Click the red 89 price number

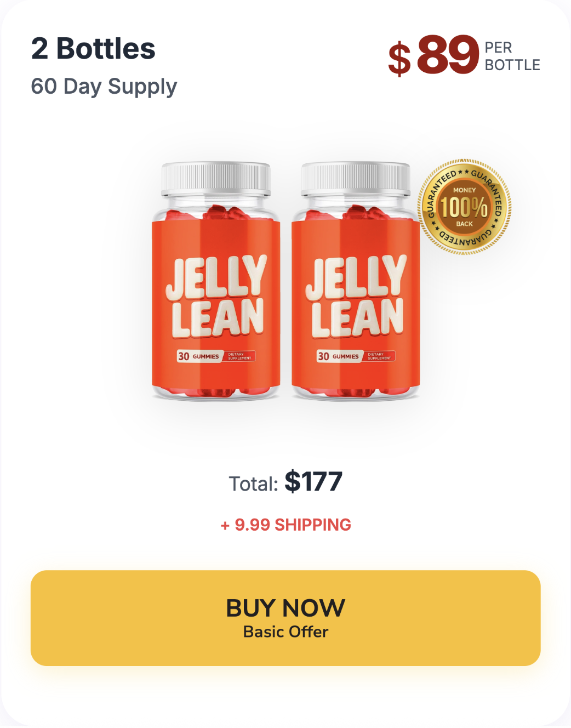[448, 55]
